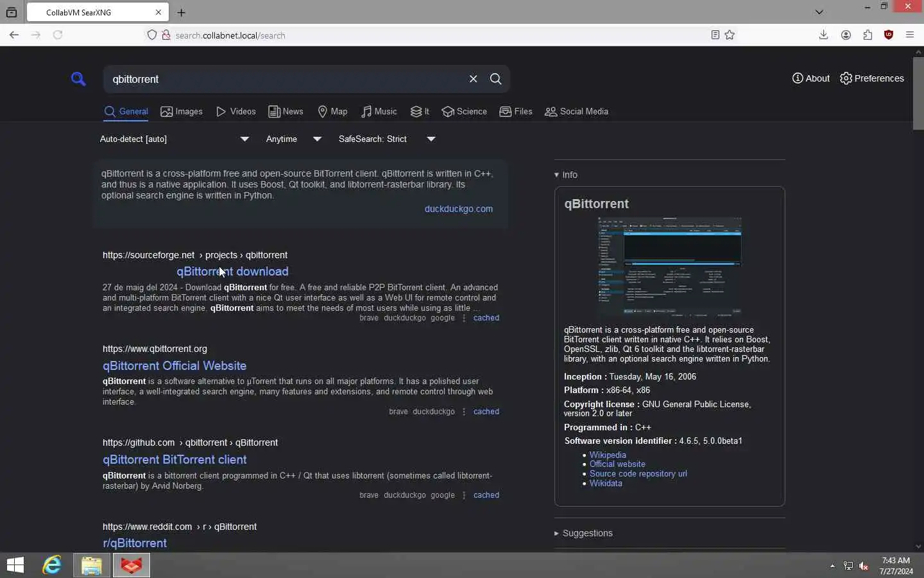Click the page vertical scrollbar thumb
This screenshot has width=924, height=578.
pos(918,94)
